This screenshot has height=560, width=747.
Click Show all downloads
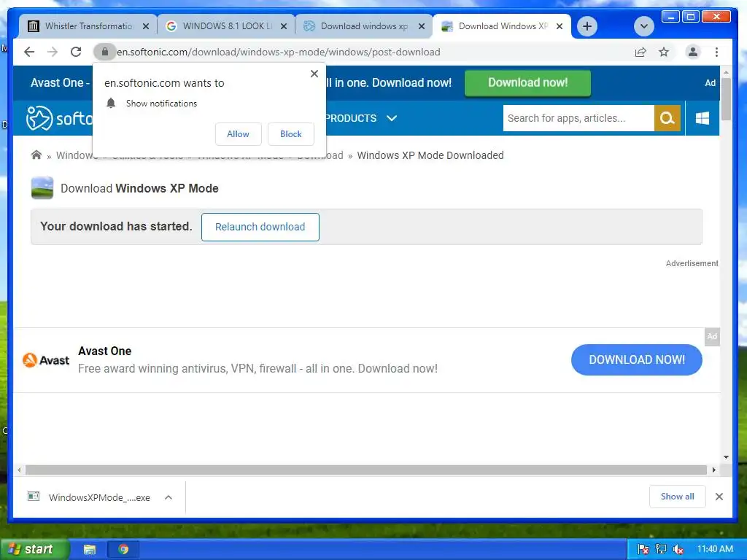677,497
